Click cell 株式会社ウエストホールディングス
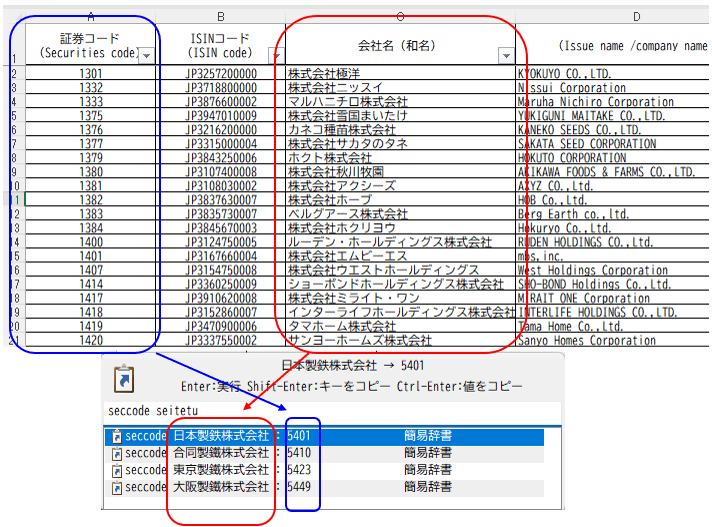The image size is (712, 527). (x=401, y=270)
